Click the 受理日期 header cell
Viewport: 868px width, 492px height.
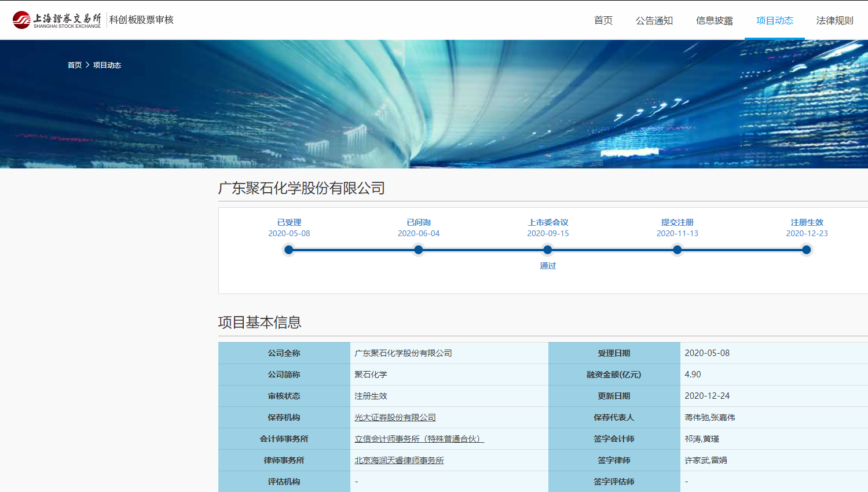point(614,353)
